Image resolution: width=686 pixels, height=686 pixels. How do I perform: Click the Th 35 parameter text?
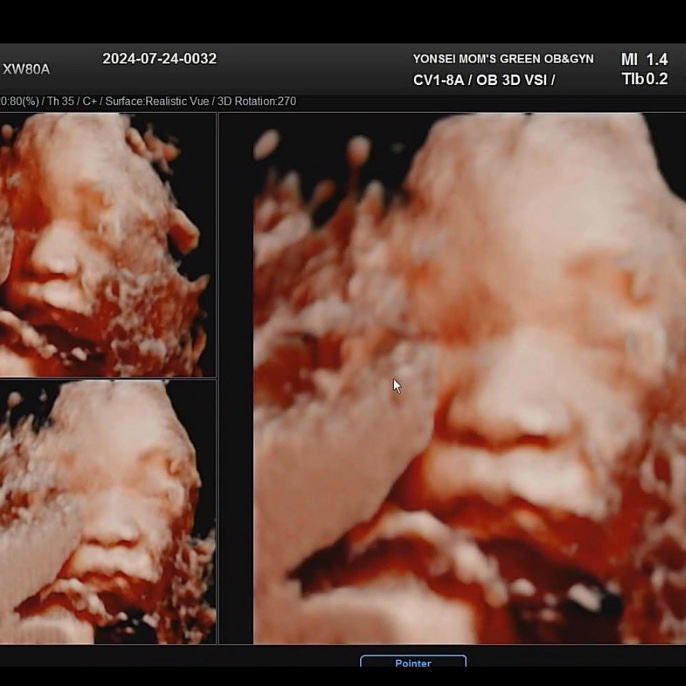pyautogui.click(x=60, y=101)
